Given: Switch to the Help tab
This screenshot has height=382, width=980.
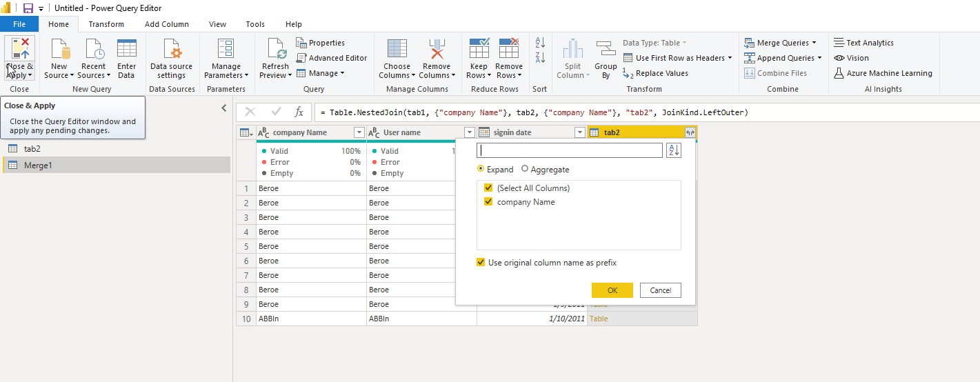Looking at the screenshot, I should tap(294, 24).
